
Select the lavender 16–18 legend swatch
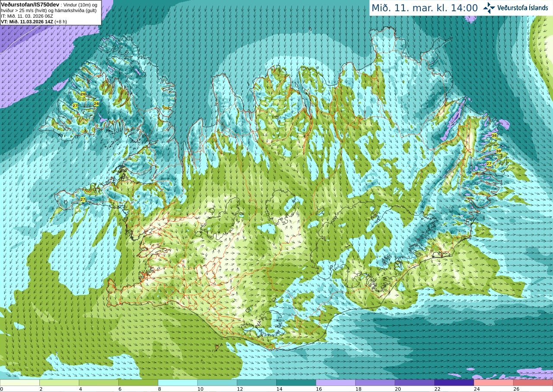(x=336, y=383)
